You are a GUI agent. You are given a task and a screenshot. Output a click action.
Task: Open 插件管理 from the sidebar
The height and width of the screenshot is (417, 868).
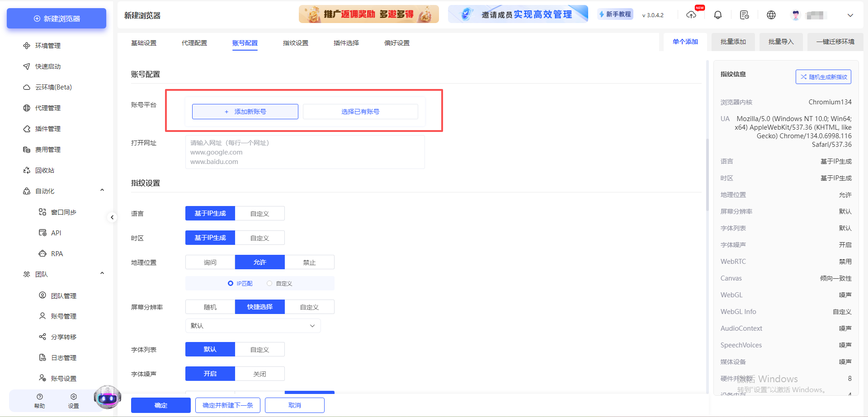47,128
